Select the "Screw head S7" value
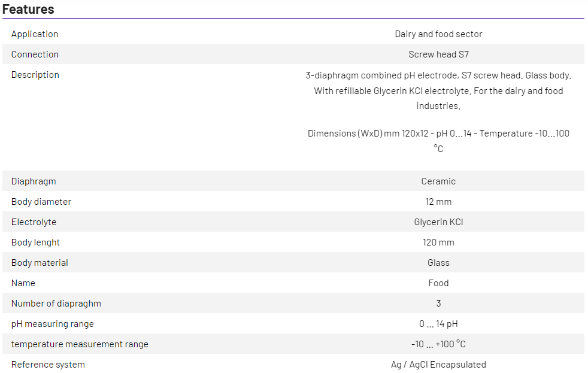Viewport: 588px width, 373px height. click(438, 54)
